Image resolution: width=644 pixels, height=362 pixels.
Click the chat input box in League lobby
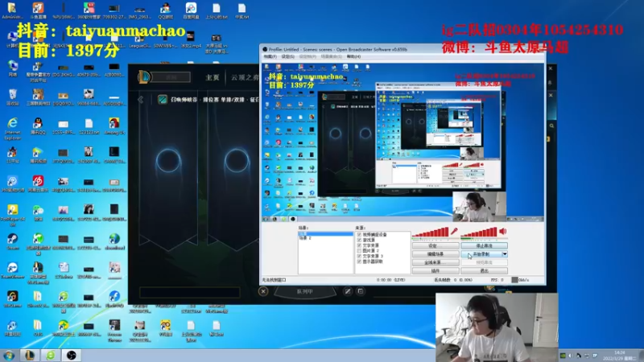[x=190, y=292]
